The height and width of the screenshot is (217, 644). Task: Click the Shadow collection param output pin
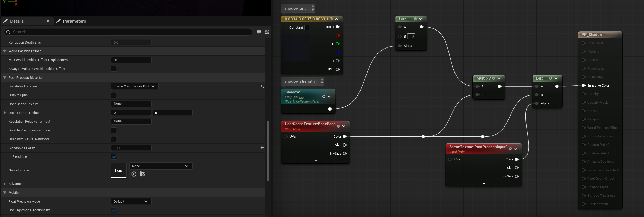[330, 109]
